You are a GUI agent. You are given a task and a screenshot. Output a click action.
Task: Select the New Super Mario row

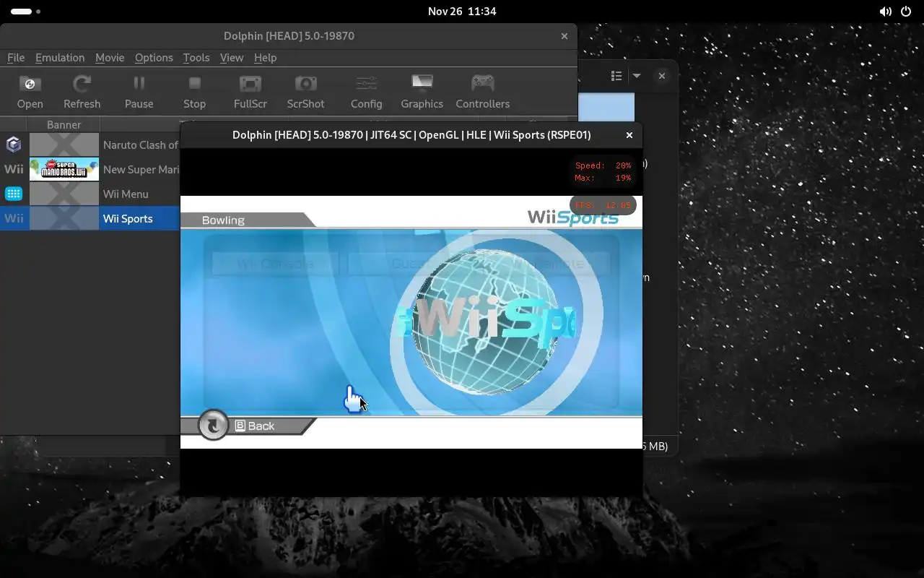(x=90, y=169)
